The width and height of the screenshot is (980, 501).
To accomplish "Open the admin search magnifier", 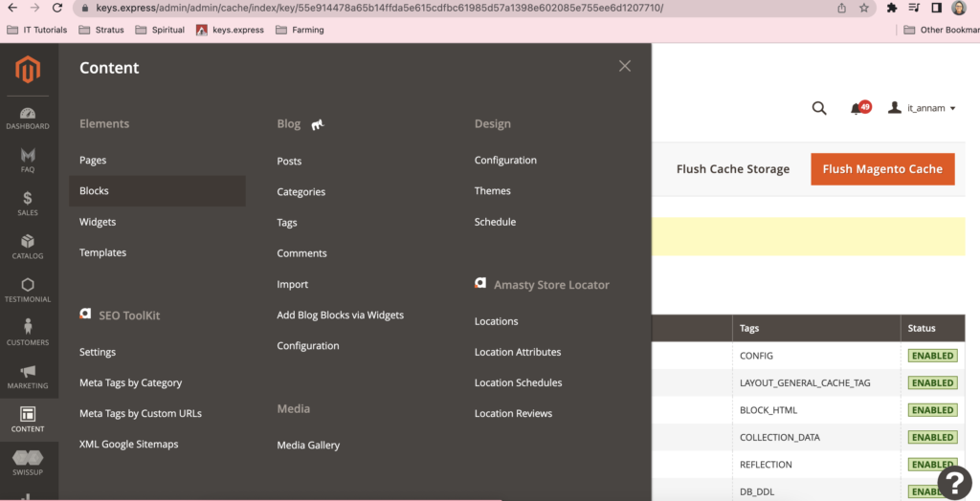I will (819, 108).
